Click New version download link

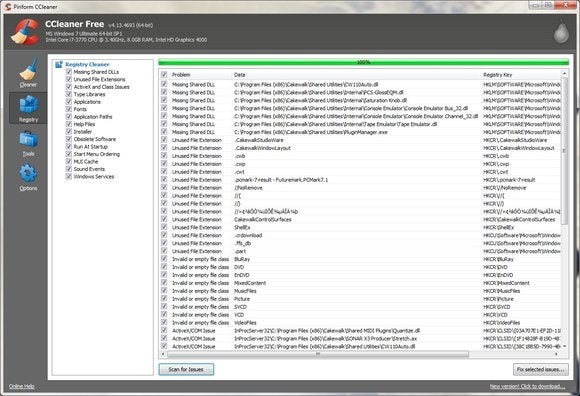[527, 386]
